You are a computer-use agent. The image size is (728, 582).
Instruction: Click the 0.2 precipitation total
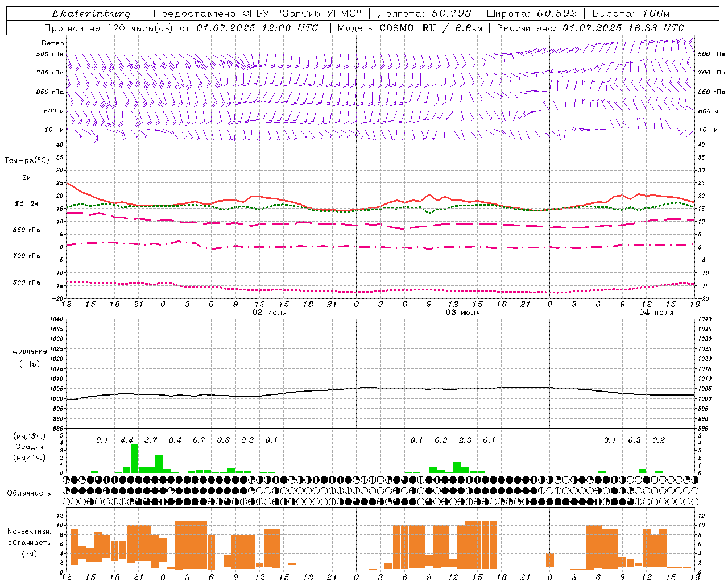pos(659,440)
